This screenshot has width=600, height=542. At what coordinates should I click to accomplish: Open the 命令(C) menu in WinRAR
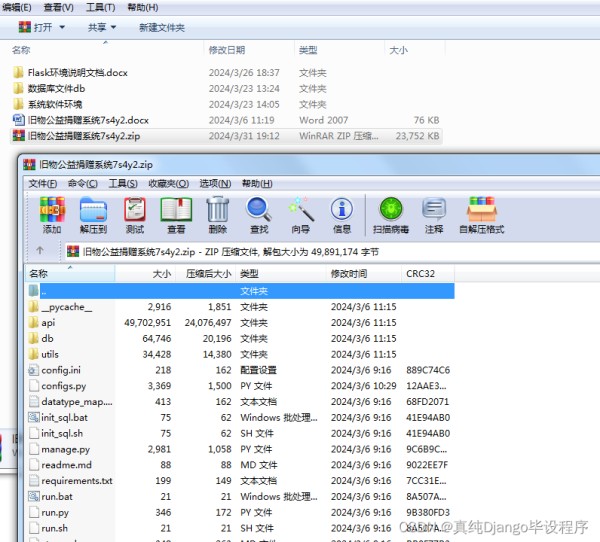click(82, 184)
